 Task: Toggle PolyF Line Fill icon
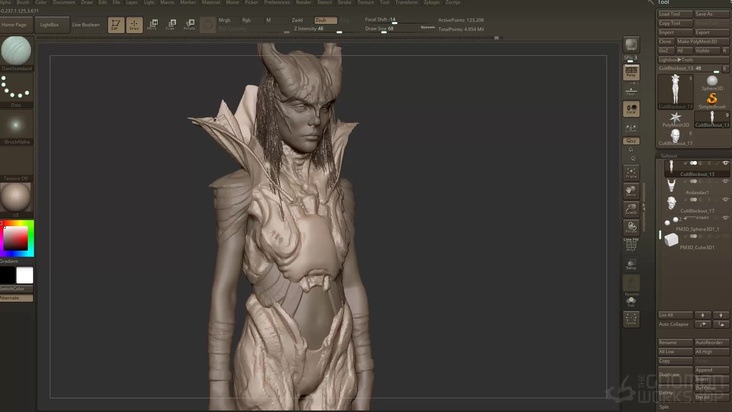[x=631, y=245]
